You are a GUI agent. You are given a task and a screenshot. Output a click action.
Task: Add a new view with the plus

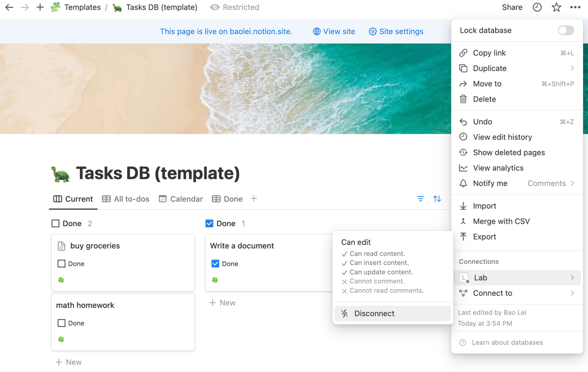[x=254, y=199]
